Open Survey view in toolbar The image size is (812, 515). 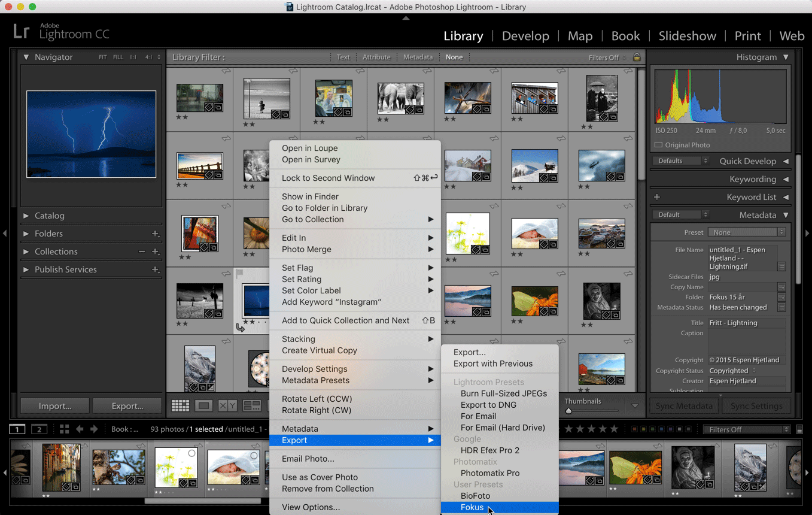(x=251, y=406)
